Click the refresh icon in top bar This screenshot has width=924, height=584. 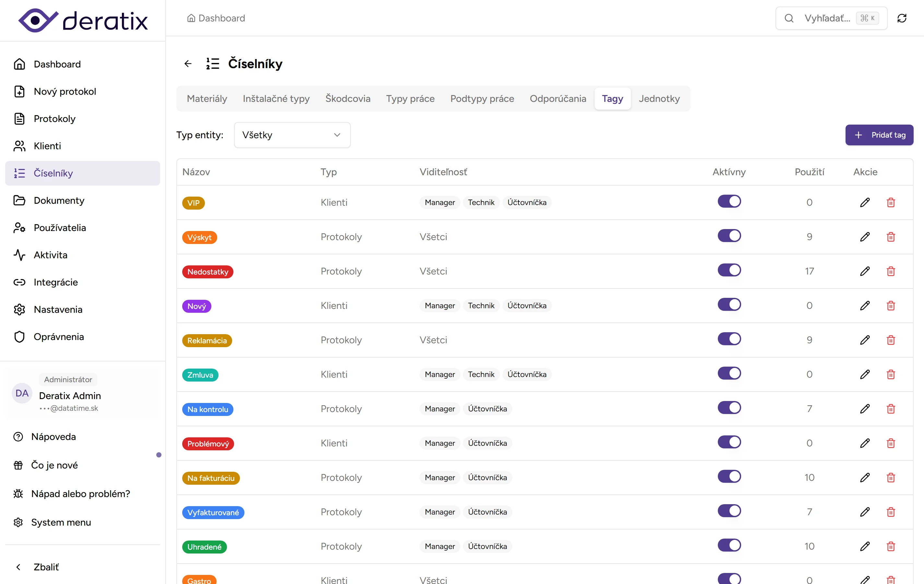tap(902, 18)
